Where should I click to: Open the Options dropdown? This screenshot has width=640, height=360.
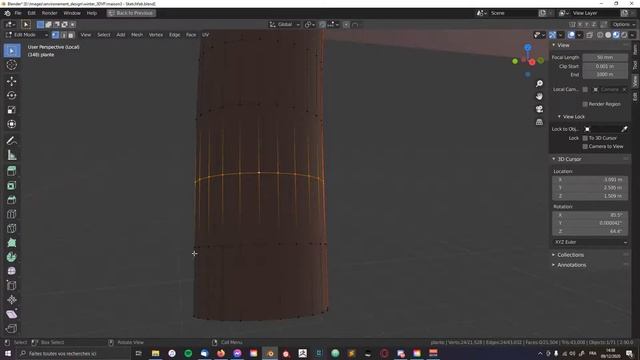pos(623,24)
